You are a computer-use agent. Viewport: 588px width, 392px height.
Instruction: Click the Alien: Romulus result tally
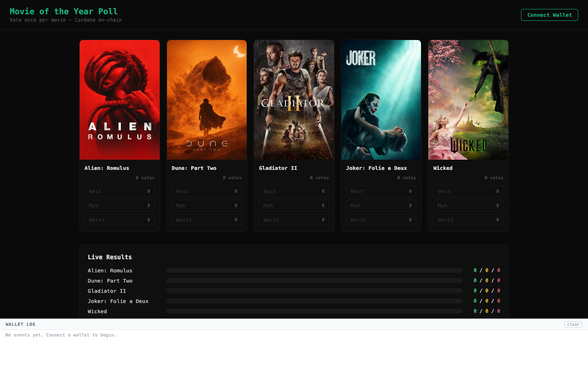[487, 270]
